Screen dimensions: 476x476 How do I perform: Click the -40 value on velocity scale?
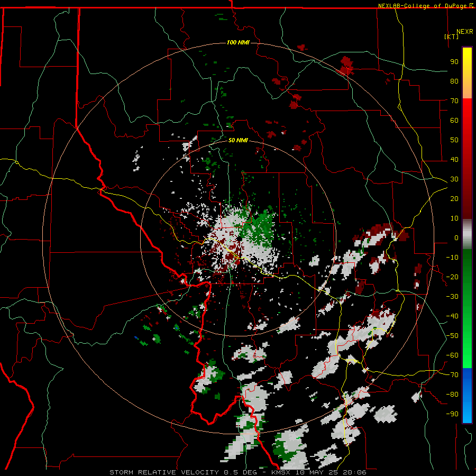tap(452, 316)
